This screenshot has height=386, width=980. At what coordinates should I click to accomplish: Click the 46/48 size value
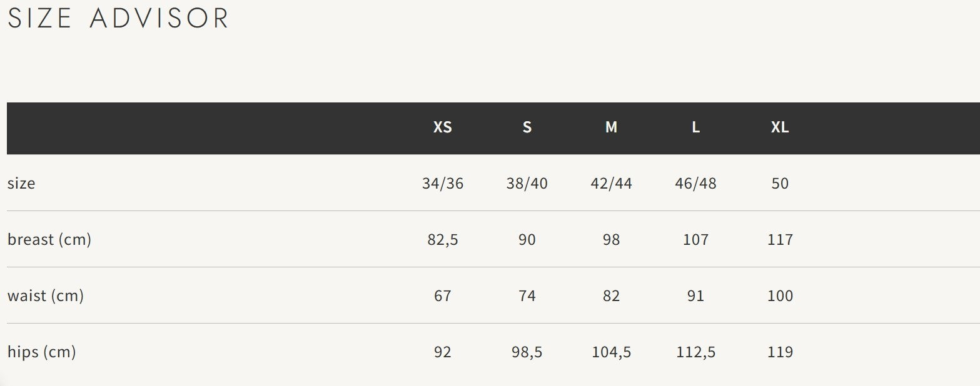click(695, 184)
